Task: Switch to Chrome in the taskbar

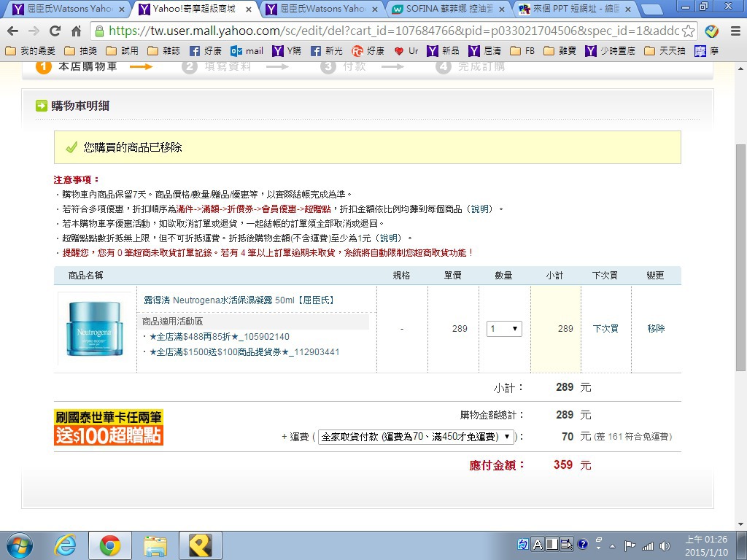Action: (x=110, y=545)
